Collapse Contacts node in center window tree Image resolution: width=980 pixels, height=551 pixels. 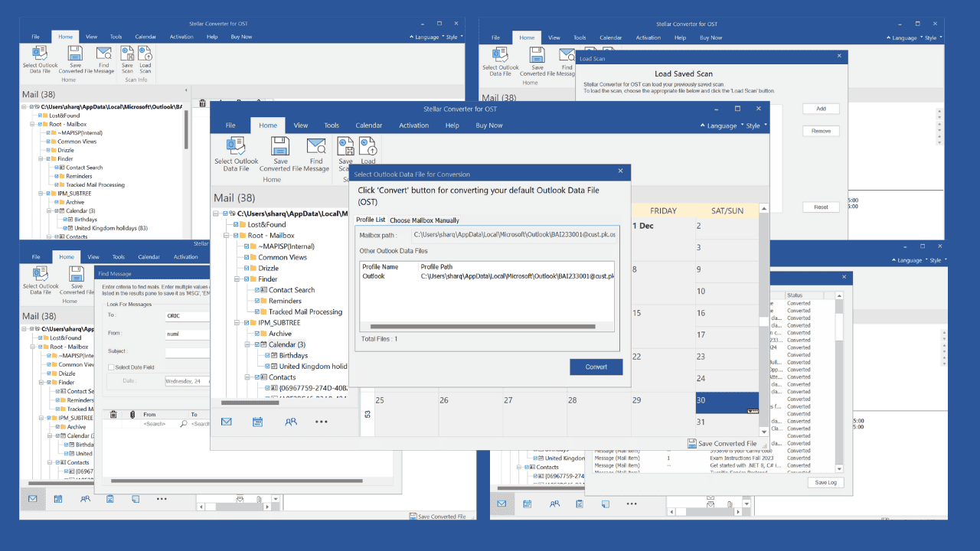point(247,377)
